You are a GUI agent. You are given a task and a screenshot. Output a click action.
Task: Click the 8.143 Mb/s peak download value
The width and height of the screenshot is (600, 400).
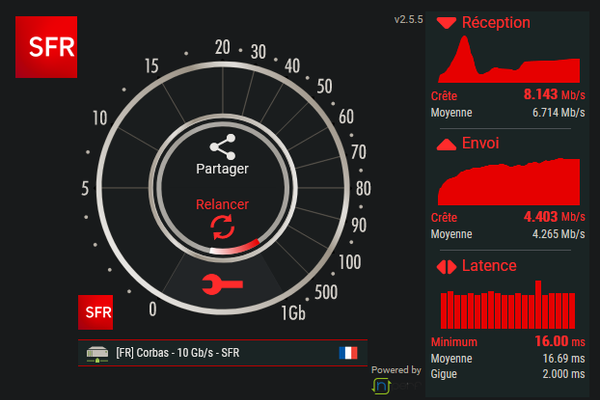point(554,94)
